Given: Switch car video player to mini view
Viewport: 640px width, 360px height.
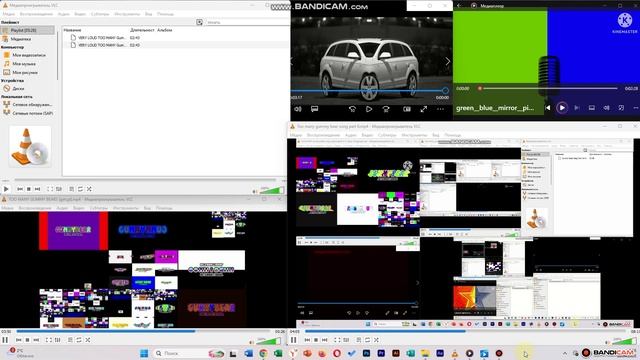Looking at the screenshot, I should (407, 109).
